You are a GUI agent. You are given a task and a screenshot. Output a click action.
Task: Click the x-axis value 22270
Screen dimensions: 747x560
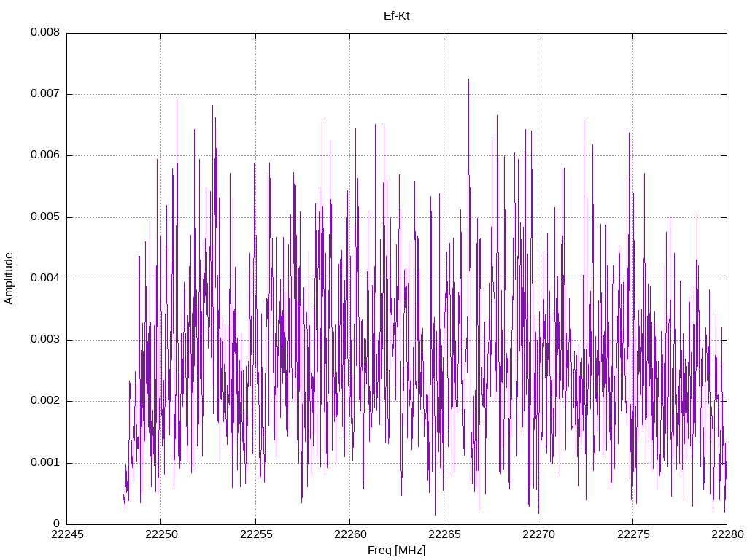pos(538,534)
